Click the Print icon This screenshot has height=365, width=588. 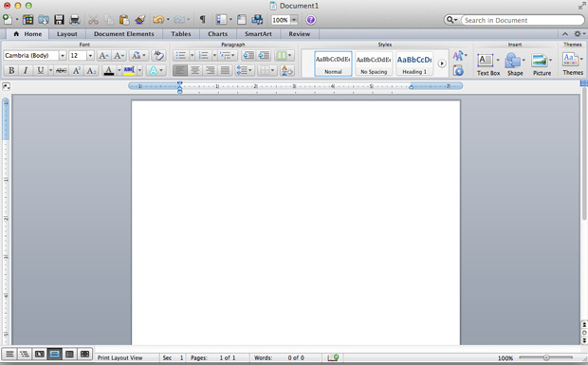[75, 20]
